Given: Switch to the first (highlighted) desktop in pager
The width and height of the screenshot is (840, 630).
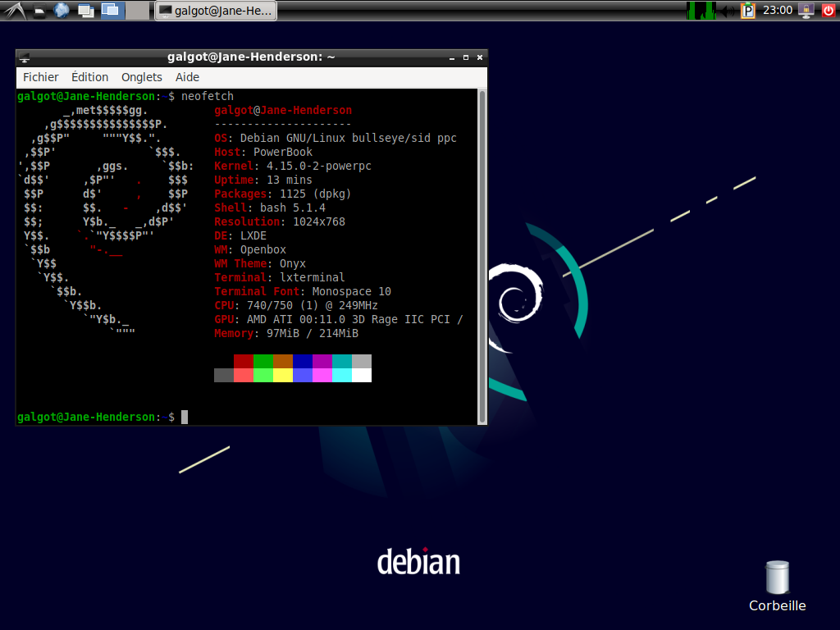Looking at the screenshot, I should pyautogui.click(x=112, y=10).
